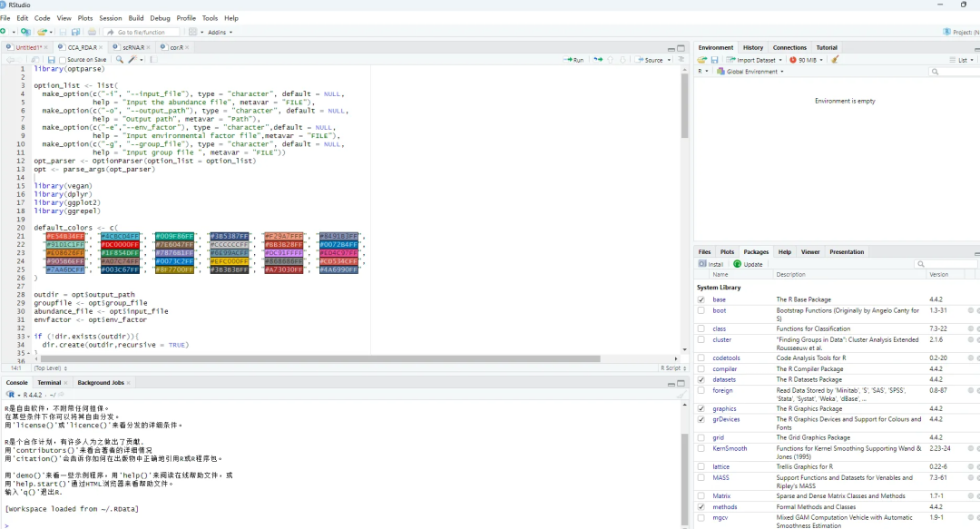Click the New File plus icon
This screenshot has height=529, width=980.
[4, 32]
